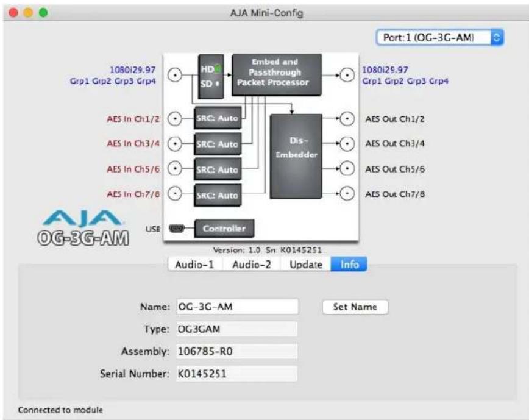Click the AES Out Ch1/2 label
This screenshot has width=529, height=420.
coord(395,119)
